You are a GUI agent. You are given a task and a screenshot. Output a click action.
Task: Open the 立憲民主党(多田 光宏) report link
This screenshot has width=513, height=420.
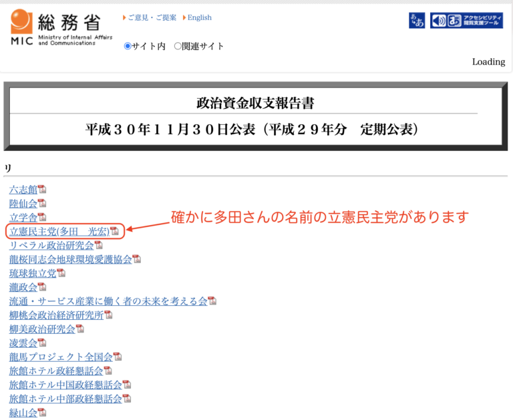[x=59, y=232]
